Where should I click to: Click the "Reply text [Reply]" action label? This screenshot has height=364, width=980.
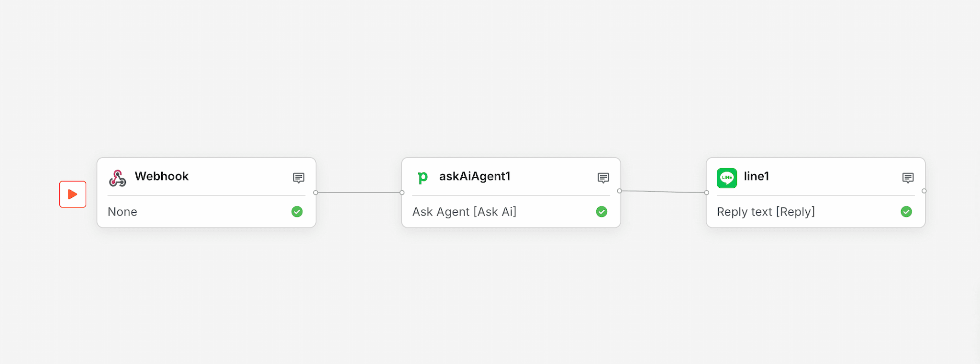[x=766, y=212]
